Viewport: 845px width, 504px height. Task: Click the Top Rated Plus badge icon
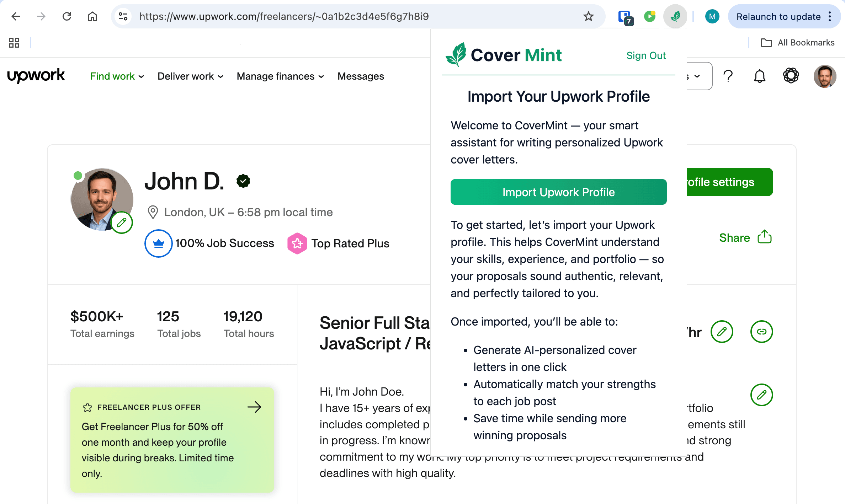pos(297,243)
